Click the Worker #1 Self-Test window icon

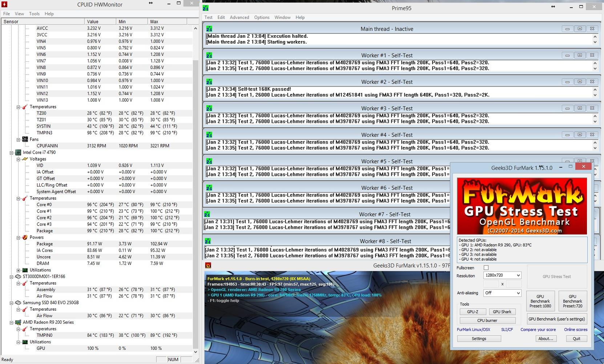[x=209, y=55]
